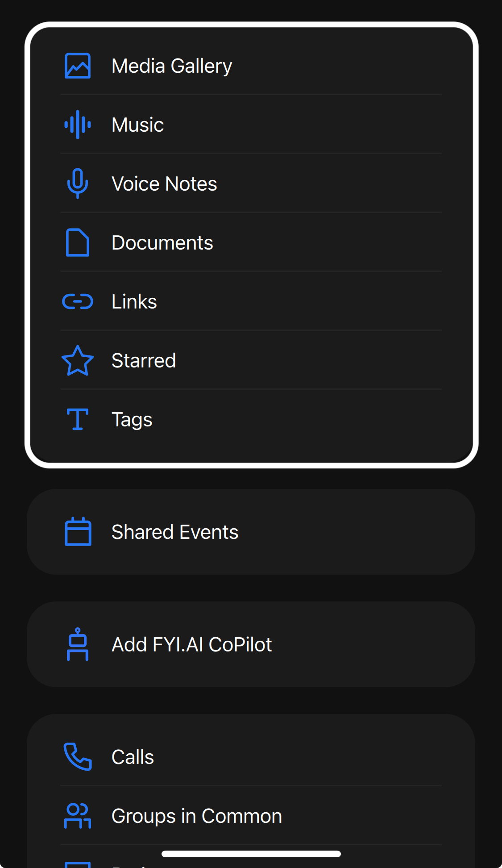Tap the Starred star icon

click(x=78, y=360)
